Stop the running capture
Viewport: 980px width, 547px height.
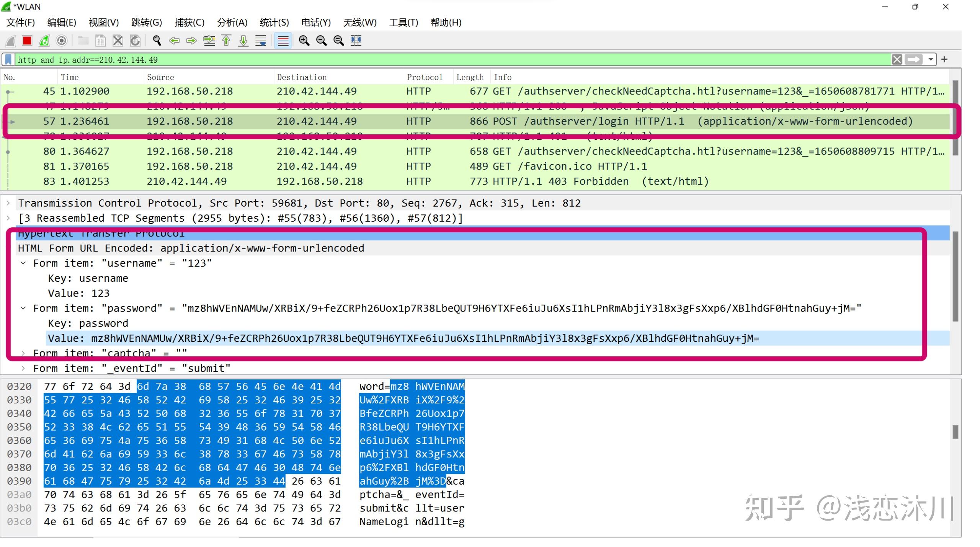click(27, 41)
